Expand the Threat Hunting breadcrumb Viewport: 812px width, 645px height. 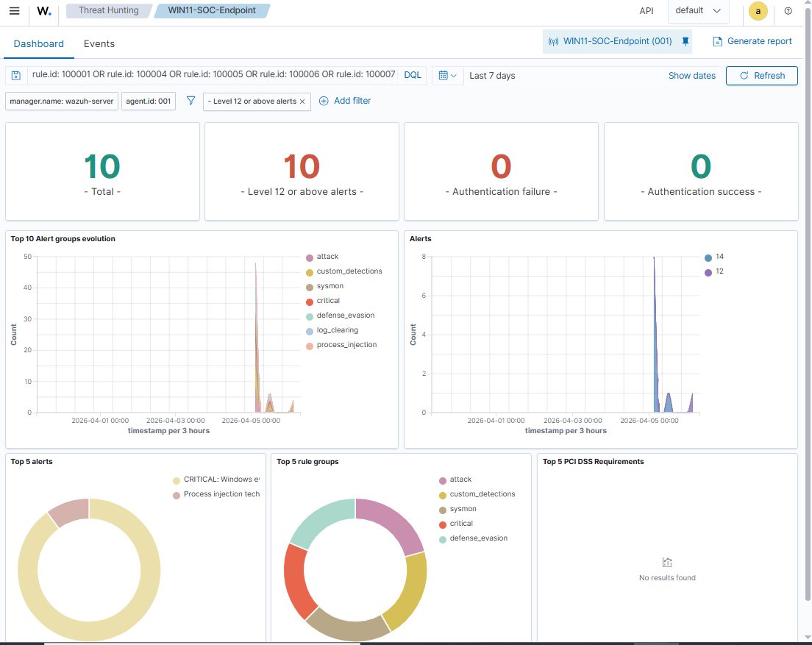(110, 10)
